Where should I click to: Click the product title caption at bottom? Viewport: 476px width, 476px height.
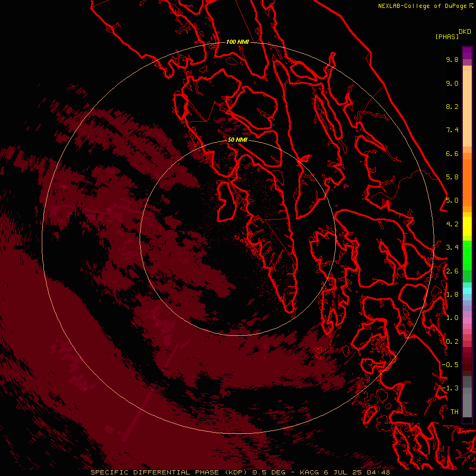pos(241,472)
